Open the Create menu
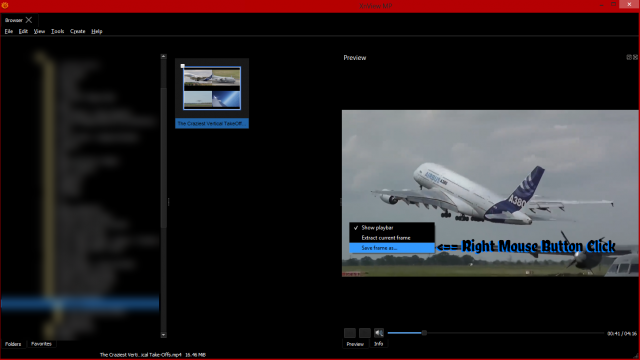This screenshot has width=640, height=360. pyautogui.click(x=78, y=31)
